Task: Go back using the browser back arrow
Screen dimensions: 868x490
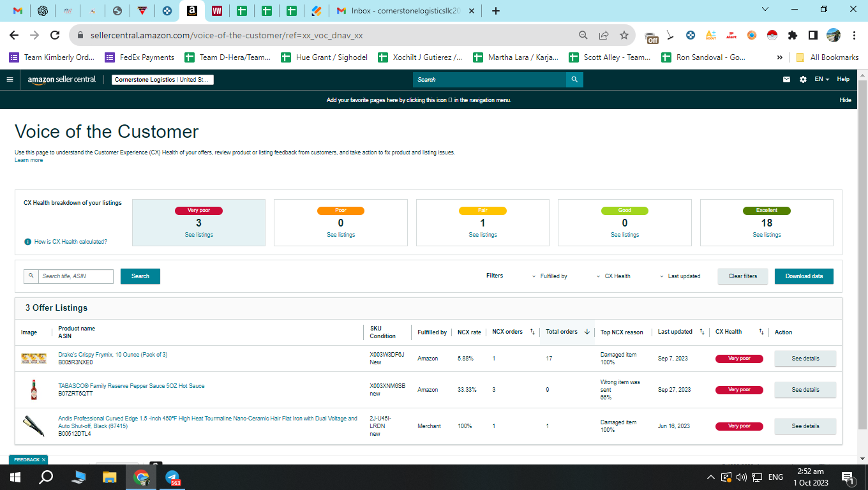Action: [x=14, y=36]
